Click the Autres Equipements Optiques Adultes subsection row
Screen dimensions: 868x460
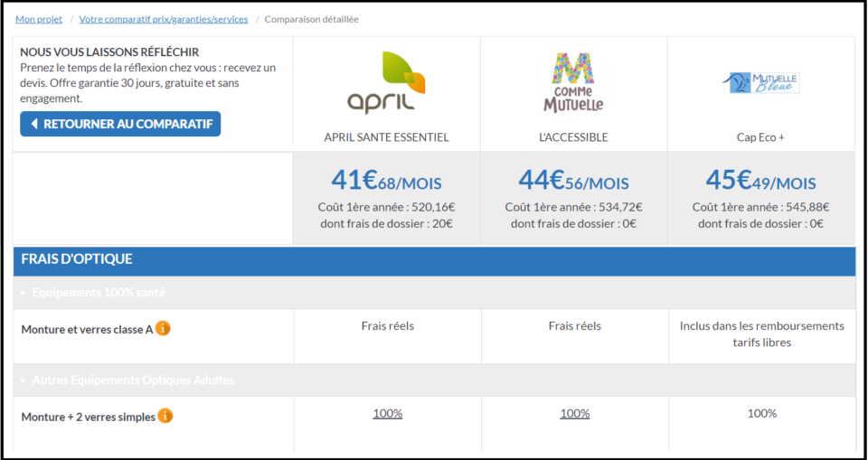click(435, 380)
